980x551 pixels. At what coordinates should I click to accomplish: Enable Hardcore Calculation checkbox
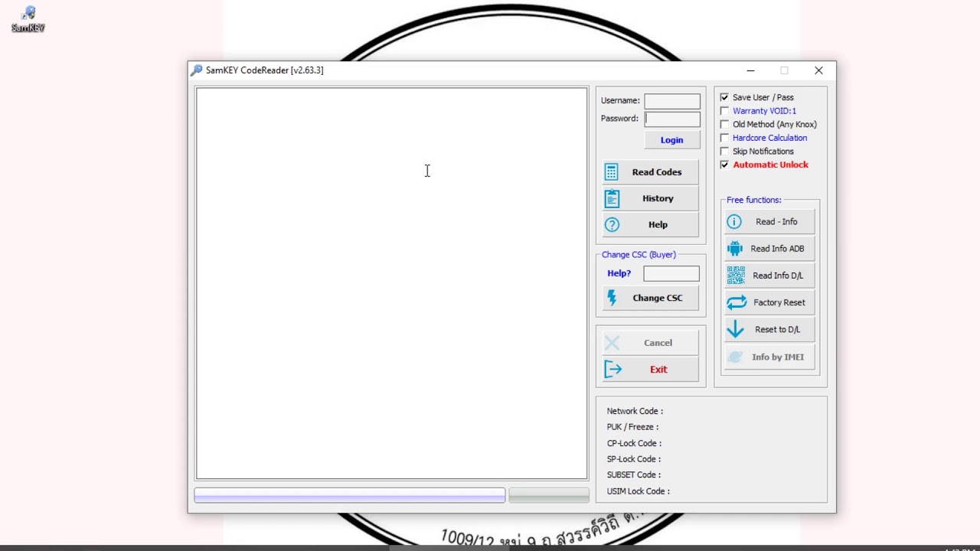click(724, 138)
